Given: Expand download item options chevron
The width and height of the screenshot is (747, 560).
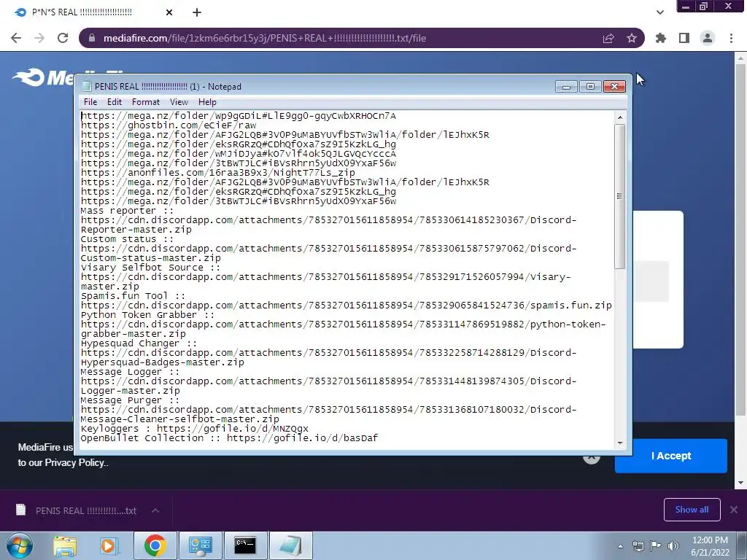Looking at the screenshot, I should [x=155, y=510].
